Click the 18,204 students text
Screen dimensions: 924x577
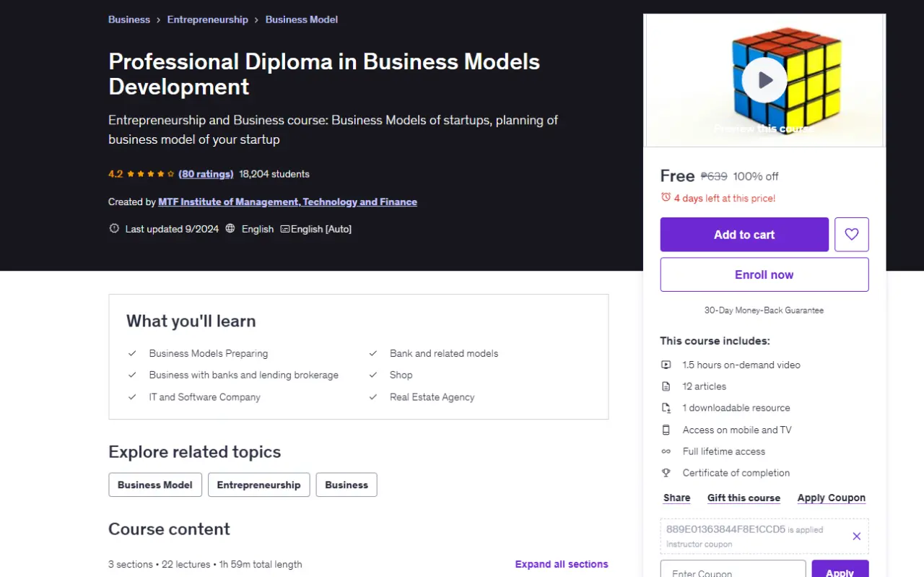274,174
